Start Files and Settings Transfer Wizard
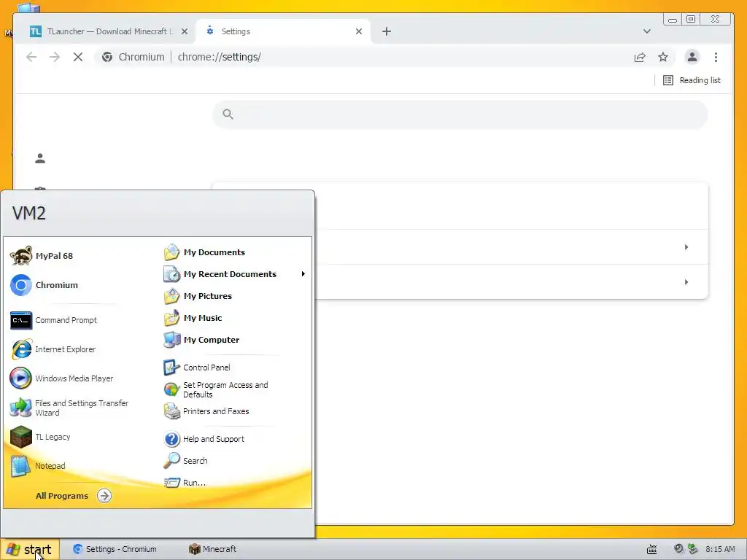 [x=69, y=408]
